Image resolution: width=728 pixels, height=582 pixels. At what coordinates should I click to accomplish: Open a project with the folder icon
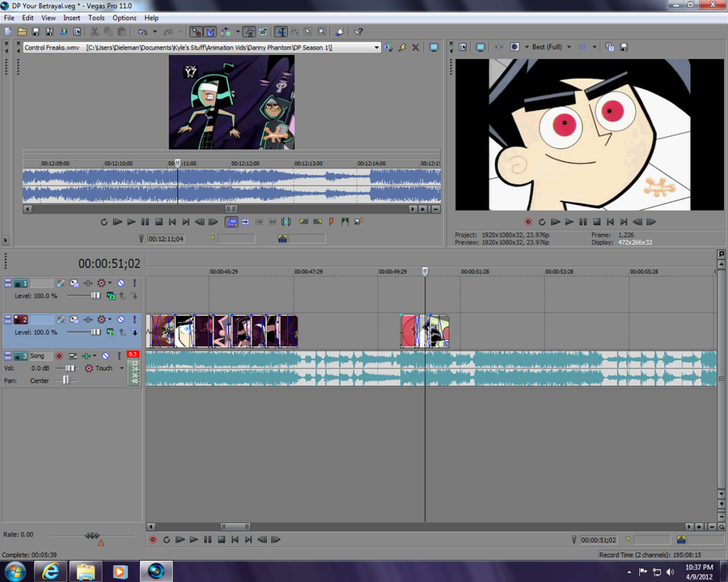pos(22,32)
